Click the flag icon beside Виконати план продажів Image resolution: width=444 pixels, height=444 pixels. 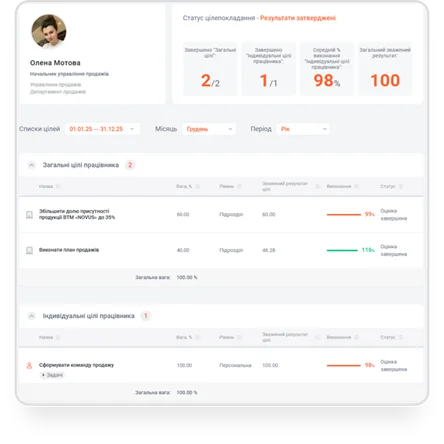[29, 250]
